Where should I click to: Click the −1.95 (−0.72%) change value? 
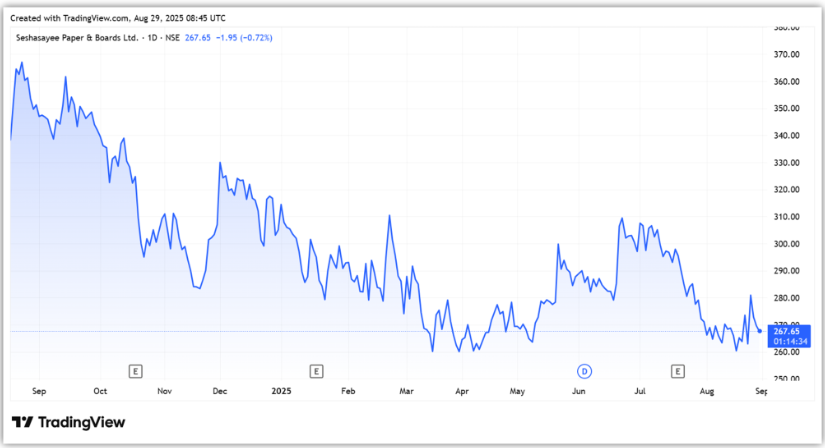point(244,37)
